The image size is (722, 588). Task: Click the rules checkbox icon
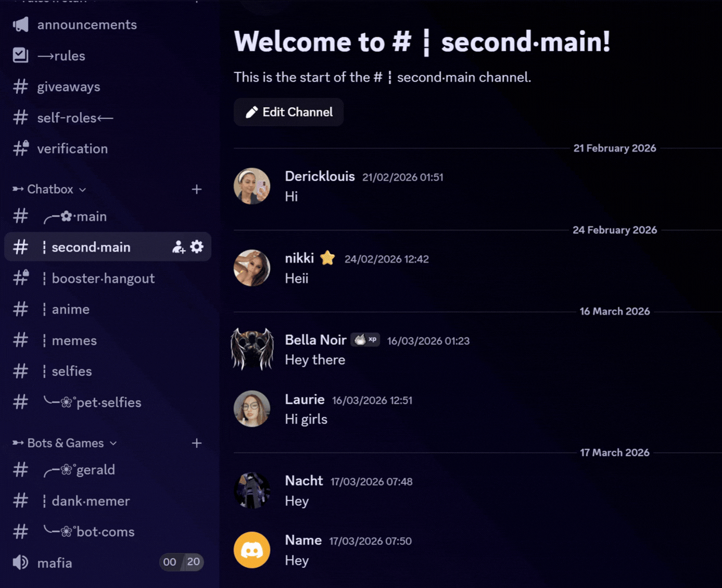coord(20,55)
